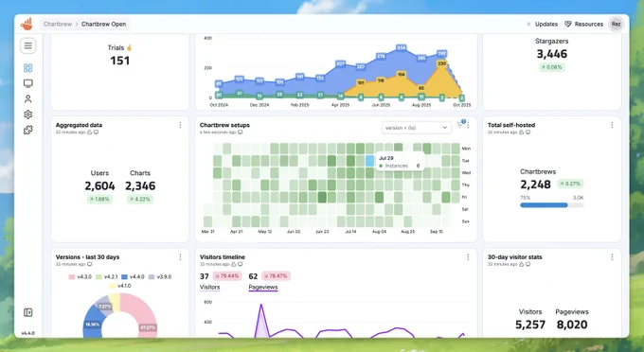This screenshot has height=352, width=644.
Task: Click the 334 data point label
Action: (x=401, y=48)
